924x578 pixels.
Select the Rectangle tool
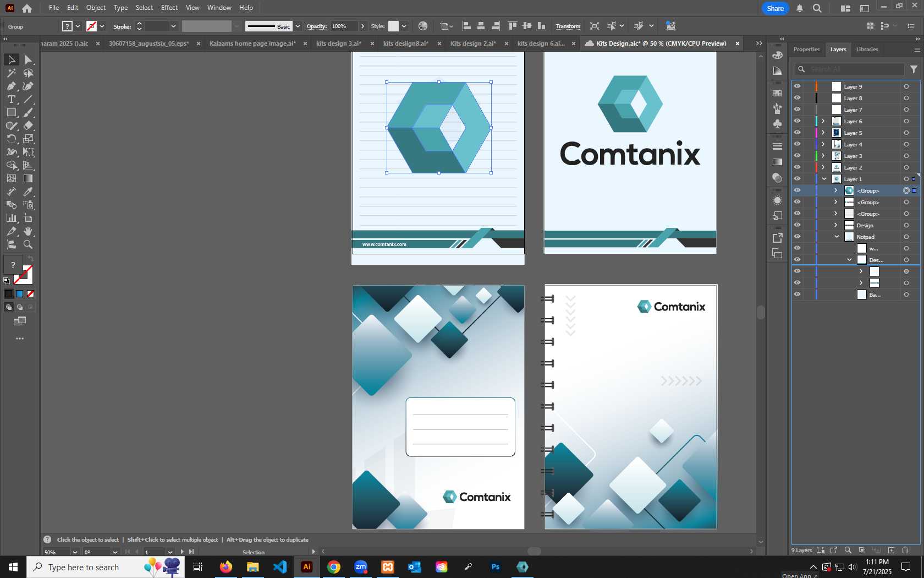[11, 112]
